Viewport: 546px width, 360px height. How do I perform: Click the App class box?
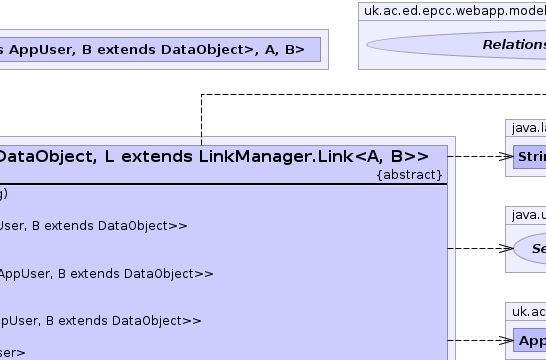tap(530, 340)
